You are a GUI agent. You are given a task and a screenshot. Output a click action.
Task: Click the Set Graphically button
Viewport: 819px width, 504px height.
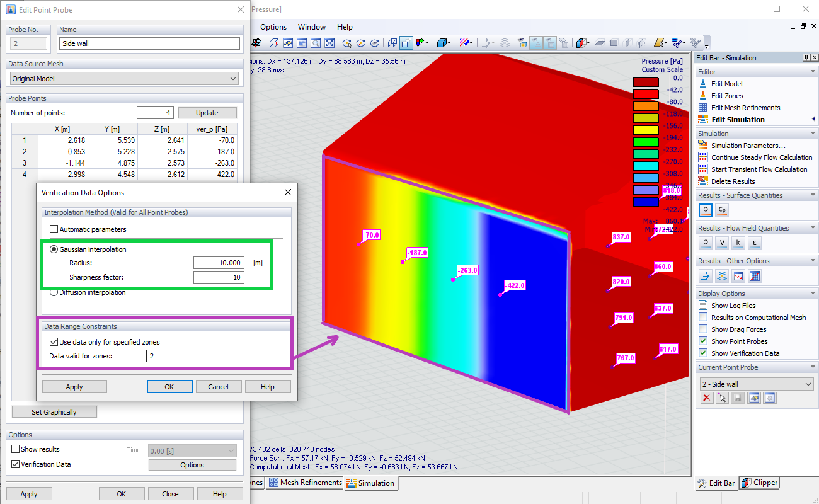pyautogui.click(x=54, y=411)
